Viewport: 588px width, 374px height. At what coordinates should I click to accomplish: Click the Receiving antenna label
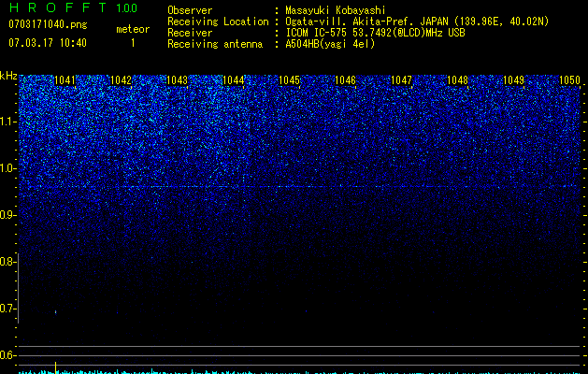click(215, 44)
